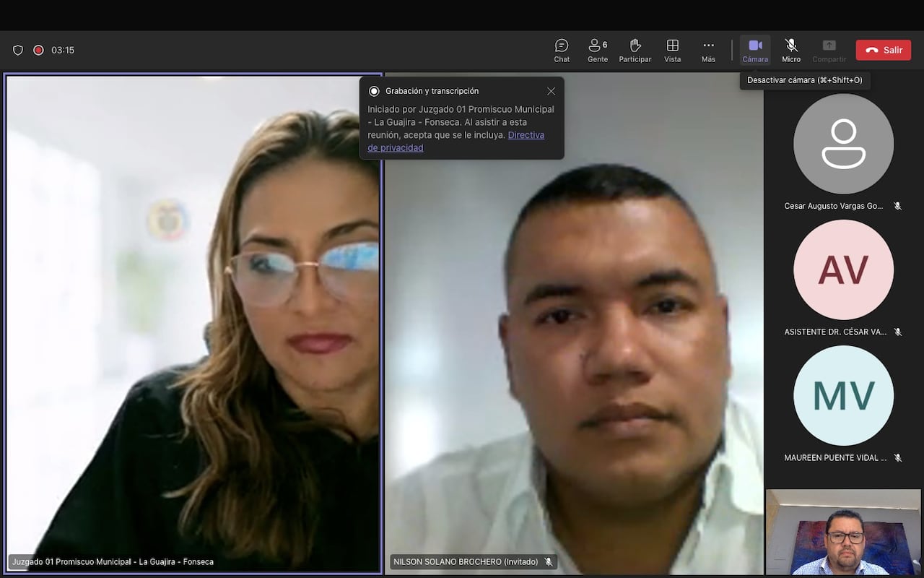Image resolution: width=924 pixels, height=578 pixels.
Task: Close the Grabación y transcripción notification
Action: [551, 91]
